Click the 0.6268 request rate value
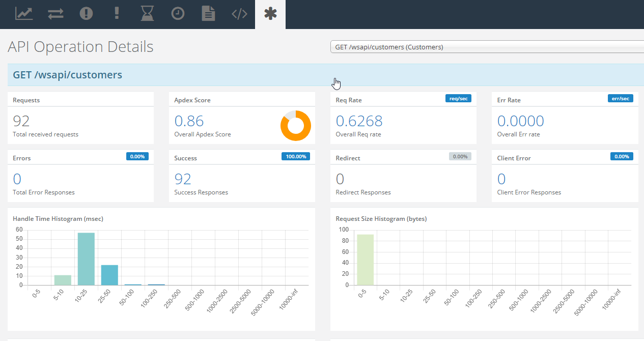The width and height of the screenshot is (644, 341). (359, 121)
